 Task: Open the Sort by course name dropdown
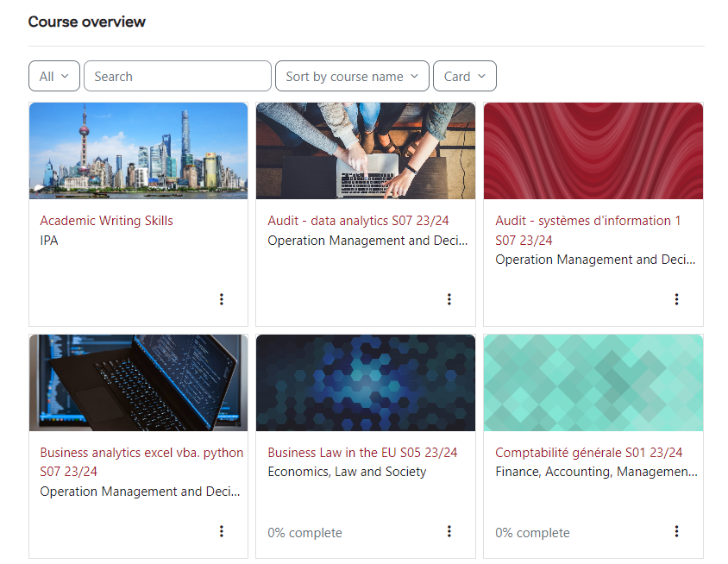(352, 76)
